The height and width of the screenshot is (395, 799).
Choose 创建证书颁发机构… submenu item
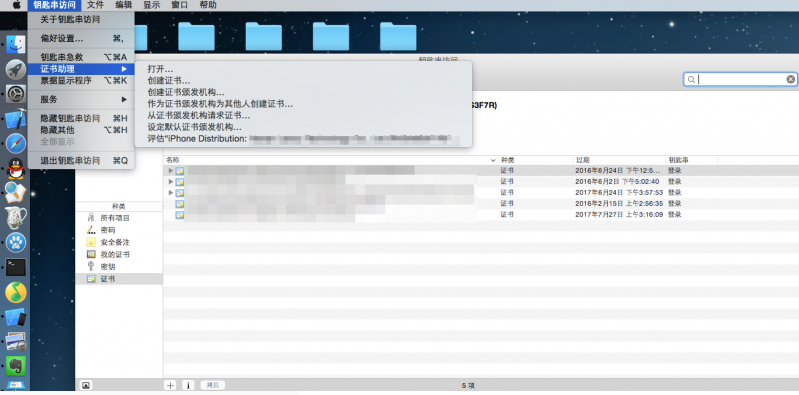tap(303, 92)
